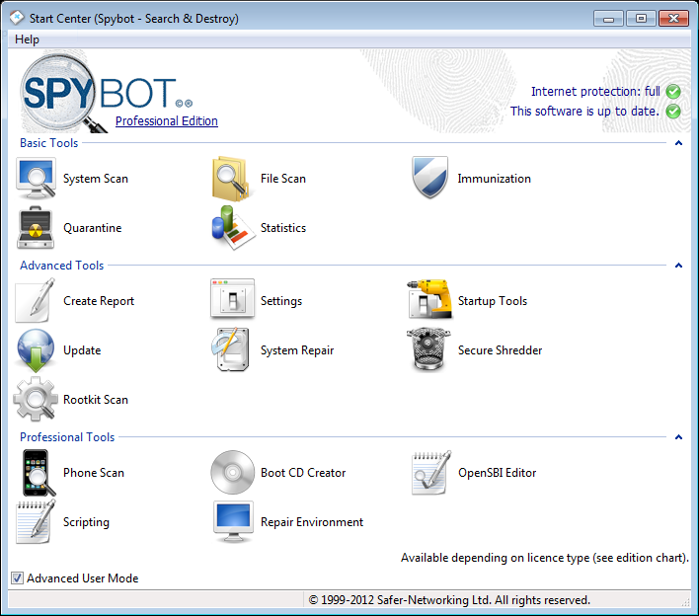Open the Statistics chart icon
The height and width of the screenshot is (616, 699).
coord(233,228)
